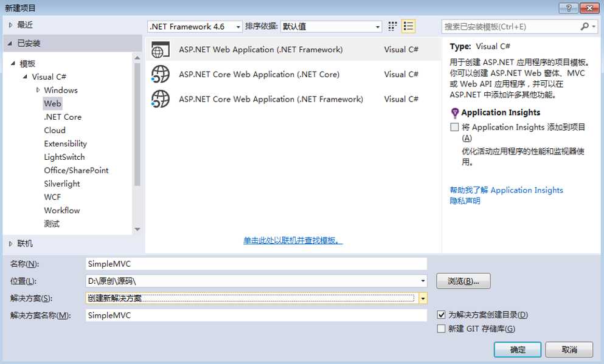This screenshot has height=364, width=604.
Task: Collapse the 已安装 section
Action: point(10,44)
